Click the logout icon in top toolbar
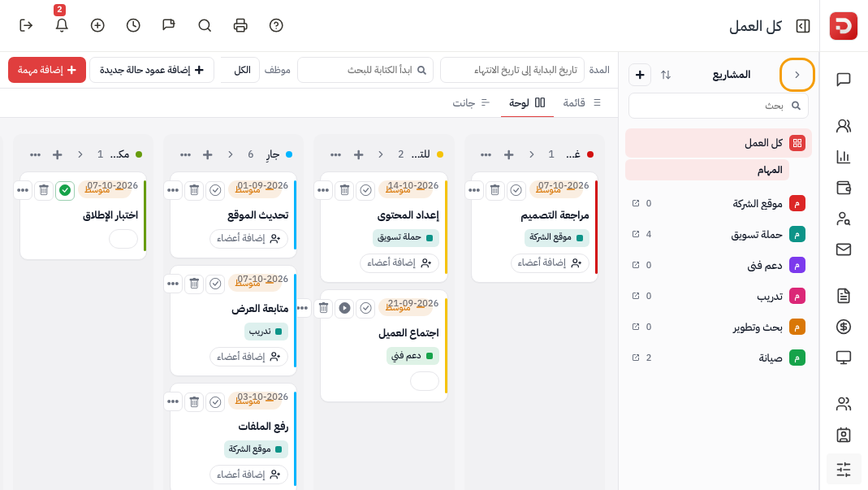 (x=26, y=25)
